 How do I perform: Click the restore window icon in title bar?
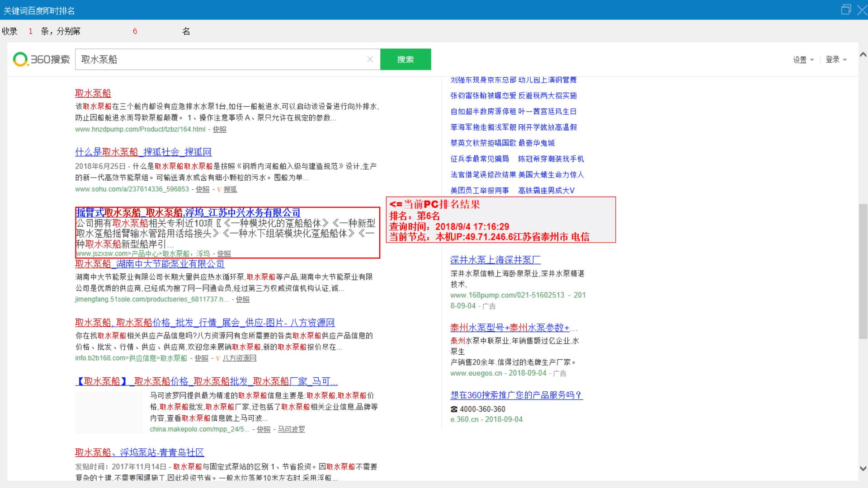[846, 10]
